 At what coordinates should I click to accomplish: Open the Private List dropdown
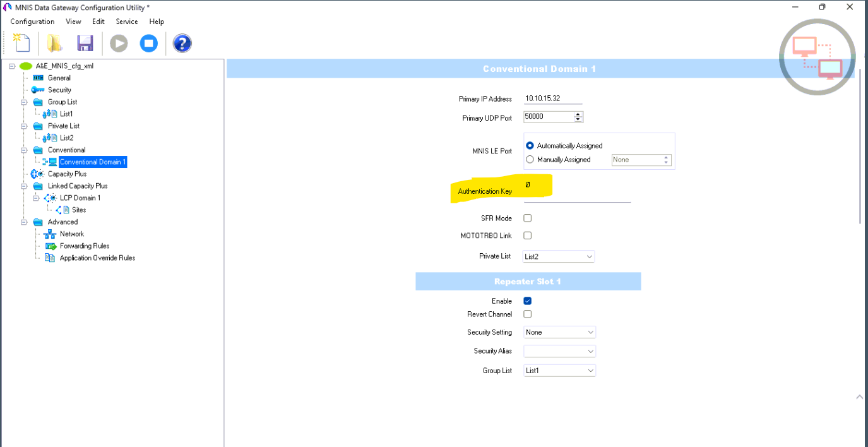[x=559, y=256]
